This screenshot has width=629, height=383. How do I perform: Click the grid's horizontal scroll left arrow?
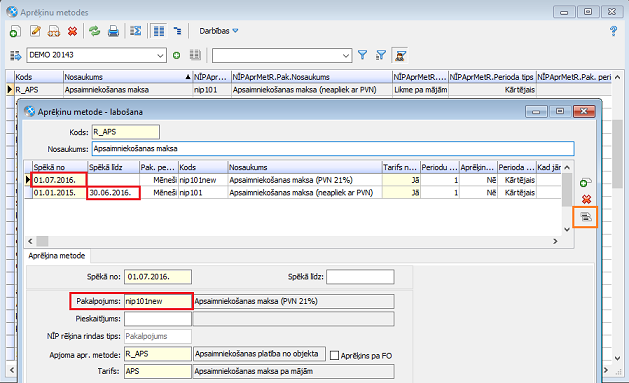tap(30, 241)
